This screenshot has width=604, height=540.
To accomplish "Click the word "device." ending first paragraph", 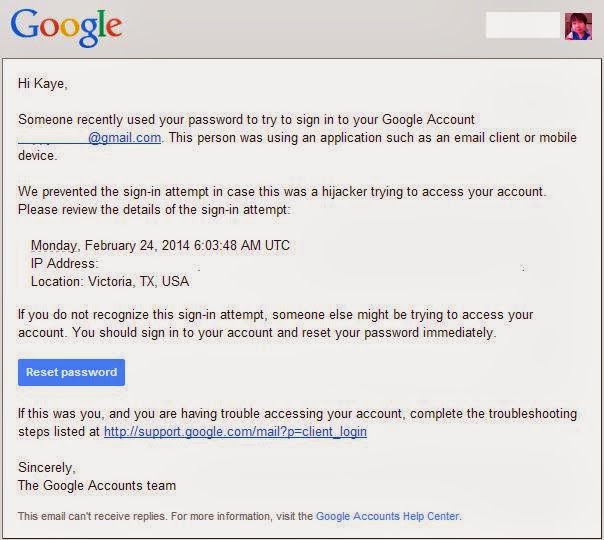I will 38,156.
